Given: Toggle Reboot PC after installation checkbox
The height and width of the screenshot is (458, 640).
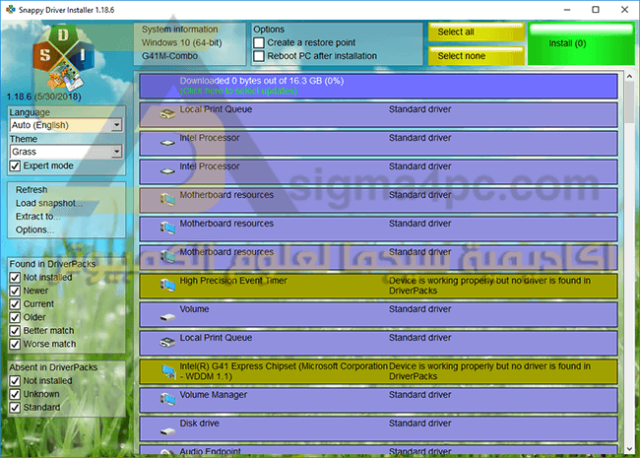Looking at the screenshot, I should (259, 56).
